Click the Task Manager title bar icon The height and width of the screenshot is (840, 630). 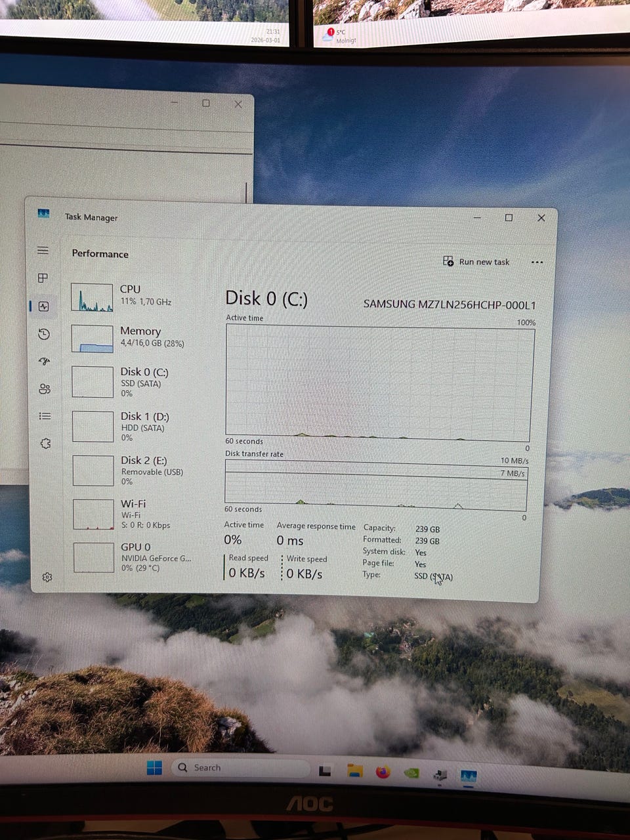pos(43,214)
